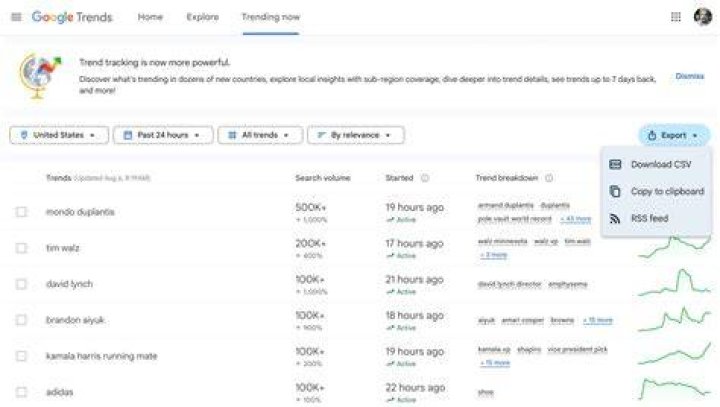Click the RSS feed icon

(x=615, y=218)
